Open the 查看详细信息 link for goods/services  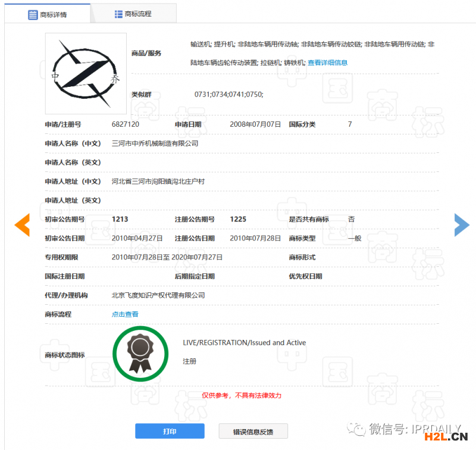327,62
